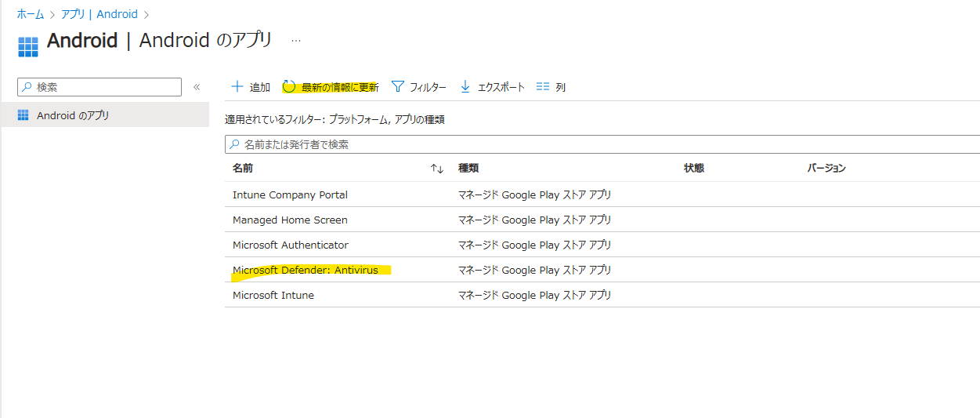Click エクスポート in the toolbar

tap(501, 87)
